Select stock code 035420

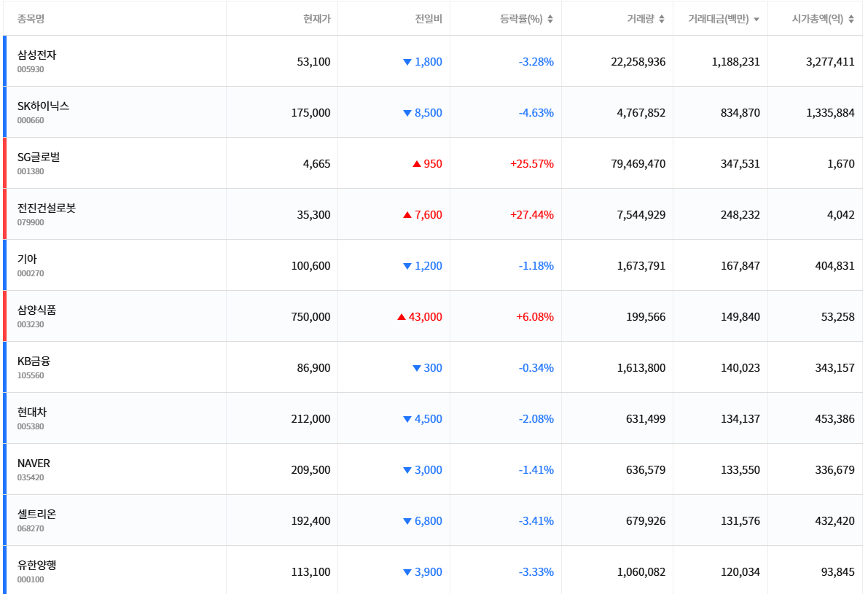31,477
